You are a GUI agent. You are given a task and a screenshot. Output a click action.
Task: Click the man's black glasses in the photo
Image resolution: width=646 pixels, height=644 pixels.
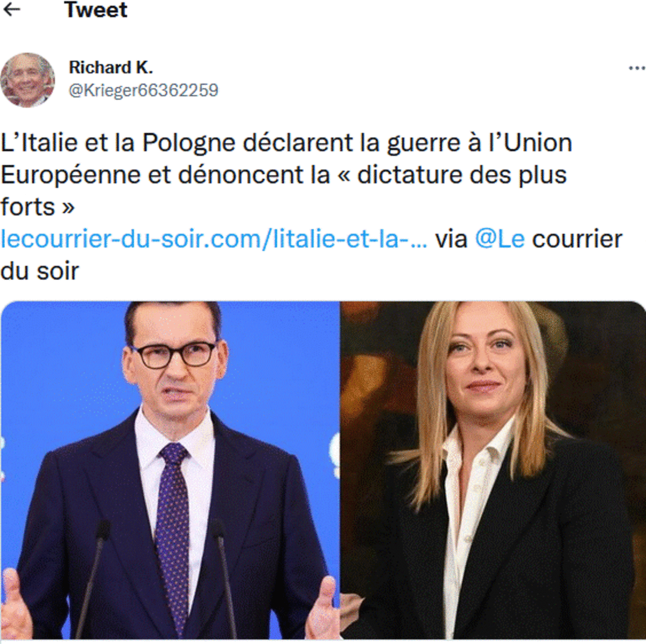pyautogui.click(x=173, y=355)
